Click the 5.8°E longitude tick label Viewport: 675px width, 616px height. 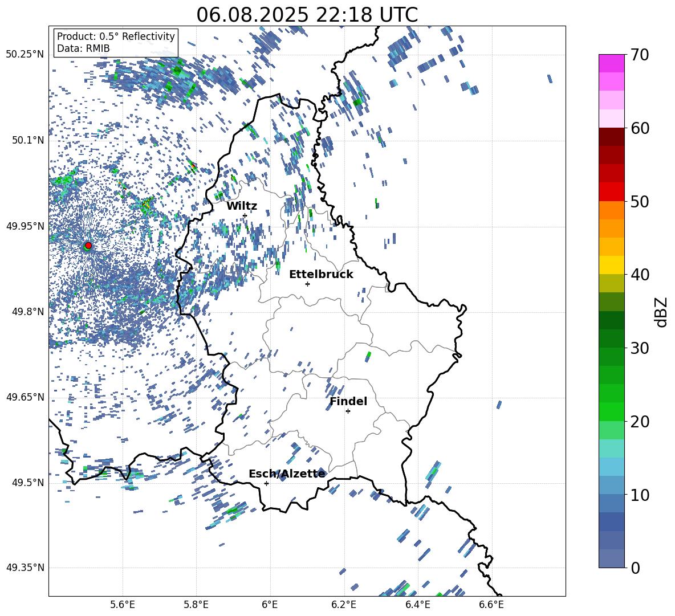[x=196, y=605]
